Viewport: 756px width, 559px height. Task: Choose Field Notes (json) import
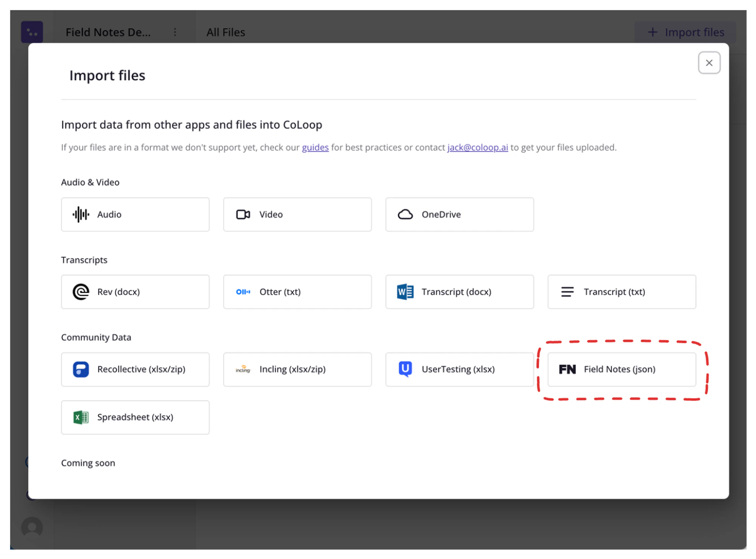click(x=621, y=369)
